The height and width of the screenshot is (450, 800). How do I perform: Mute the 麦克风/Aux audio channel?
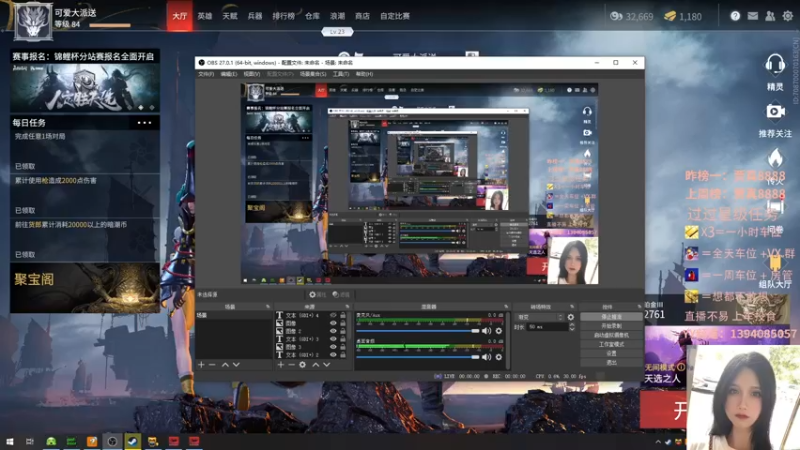coord(487,331)
